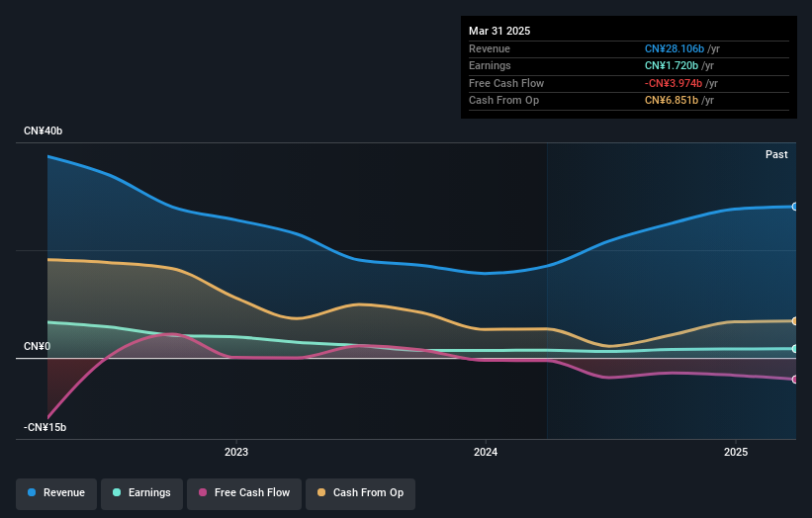Click the Revenue line endpoint marker
This screenshot has width=812, height=518.
[x=794, y=207]
